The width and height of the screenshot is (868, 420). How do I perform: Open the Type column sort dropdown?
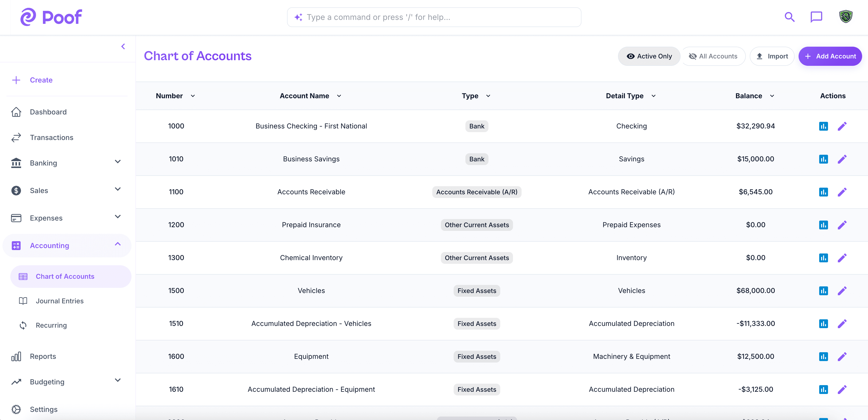point(488,96)
